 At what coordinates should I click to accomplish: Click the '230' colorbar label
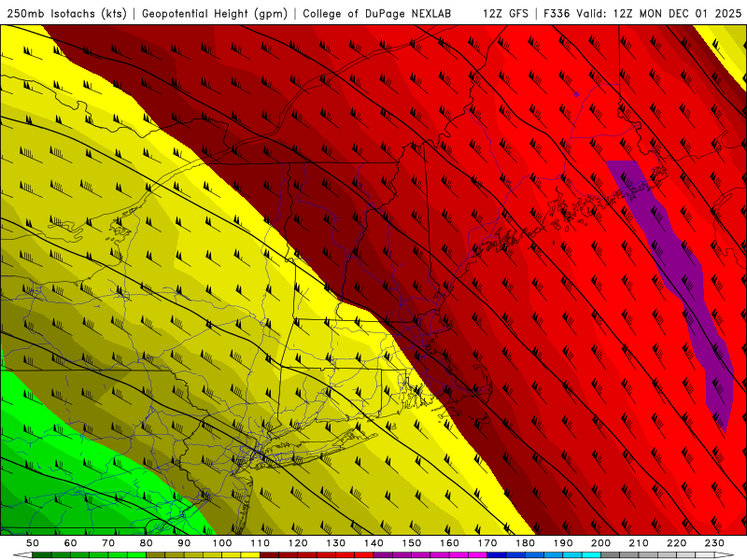(x=714, y=543)
